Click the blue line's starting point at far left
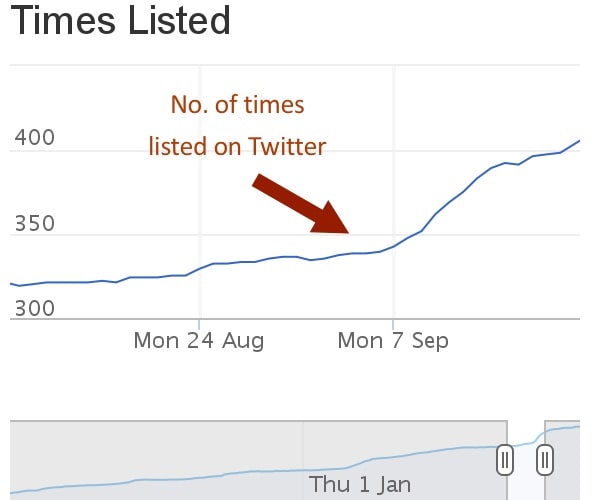The image size is (600, 500). [x=12, y=284]
